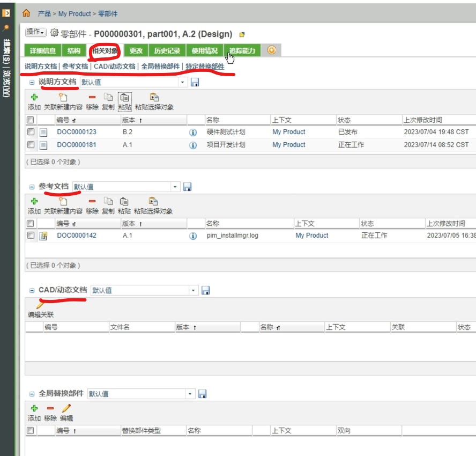Click 编辑 pencil in 全局替换部件 toolbar

pyautogui.click(x=66, y=408)
